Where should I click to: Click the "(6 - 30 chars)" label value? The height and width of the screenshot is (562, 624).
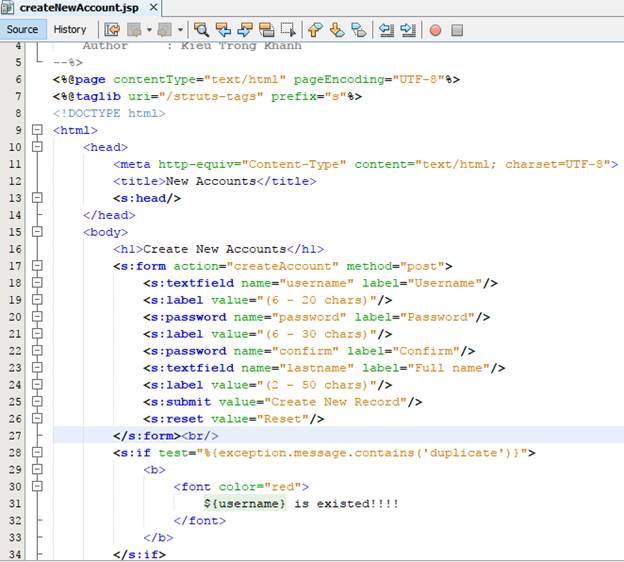(x=316, y=334)
